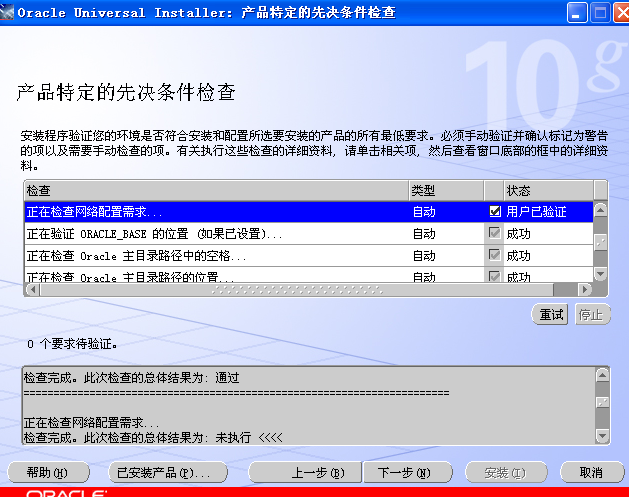The image size is (629, 497).
Task: Click the 安装(I) install button
Action: [506, 473]
